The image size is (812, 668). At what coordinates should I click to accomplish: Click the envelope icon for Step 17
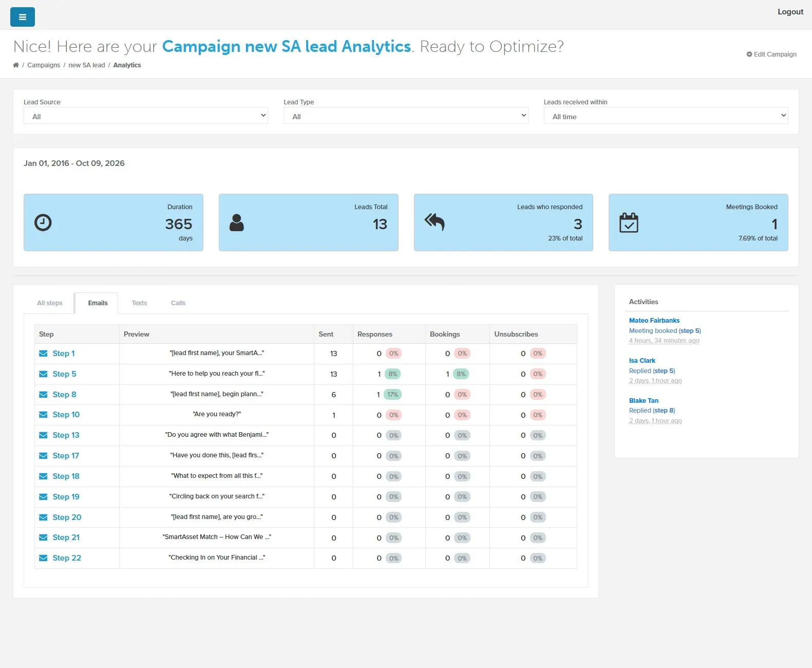click(x=44, y=456)
